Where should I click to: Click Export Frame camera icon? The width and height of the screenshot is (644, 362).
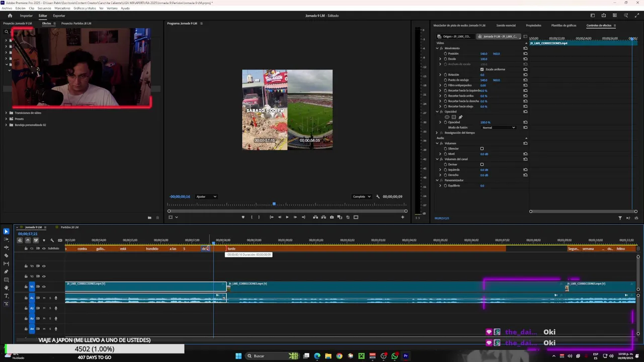[x=332, y=217]
